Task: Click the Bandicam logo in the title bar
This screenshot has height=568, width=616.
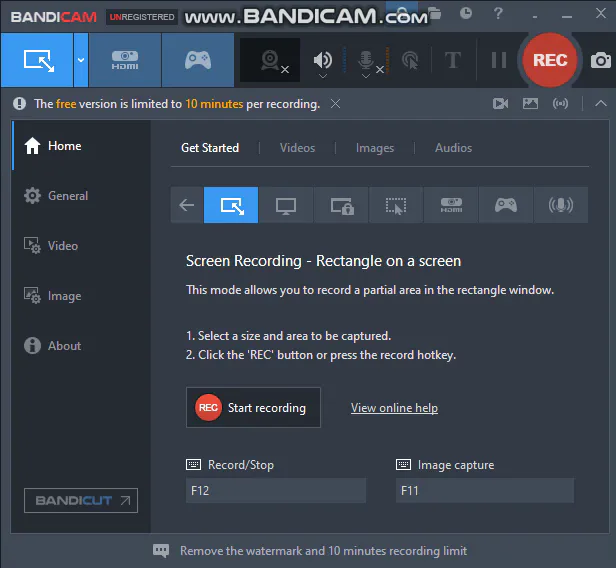Action: [53, 17]
